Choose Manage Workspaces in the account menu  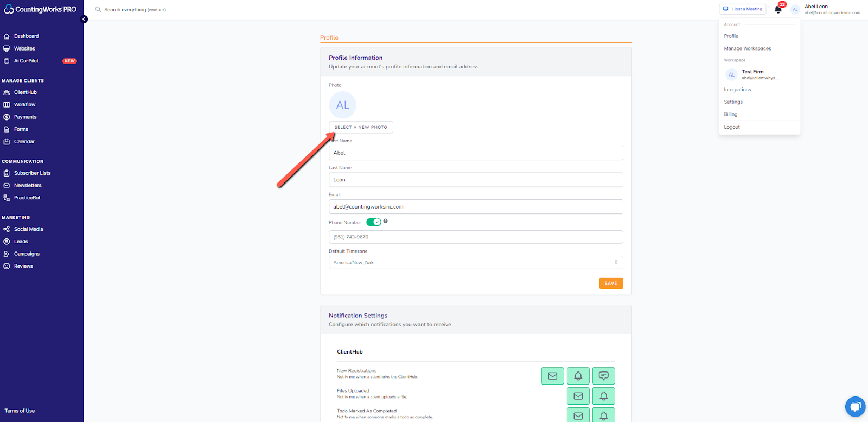[x=748, y=49]
